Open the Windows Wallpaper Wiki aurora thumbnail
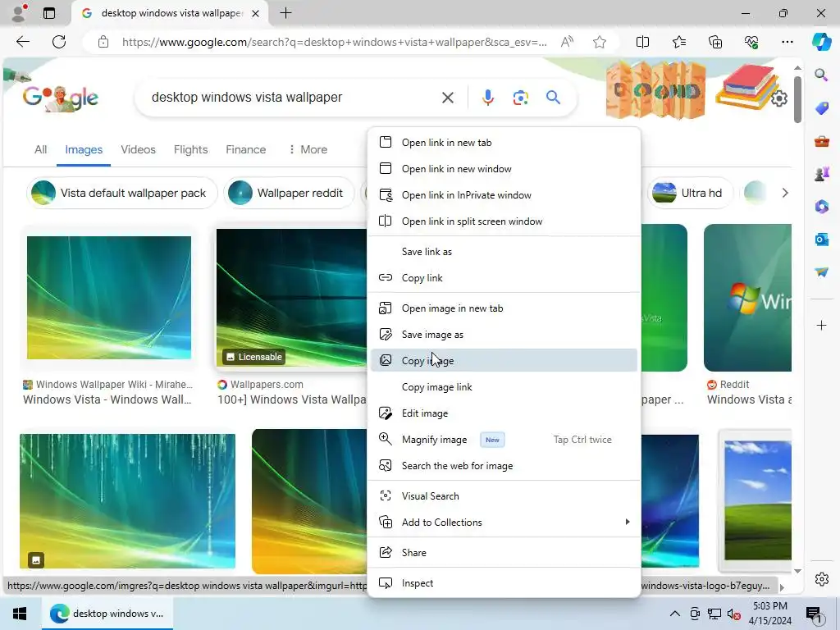 pyautogui.click(x=109, y=297)
